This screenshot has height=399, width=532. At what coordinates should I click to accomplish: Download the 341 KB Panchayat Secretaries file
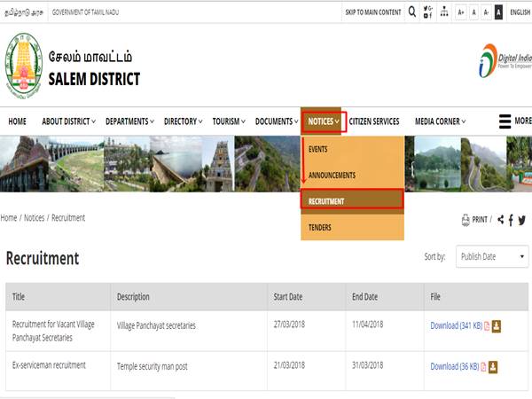(x=456, y=325)
